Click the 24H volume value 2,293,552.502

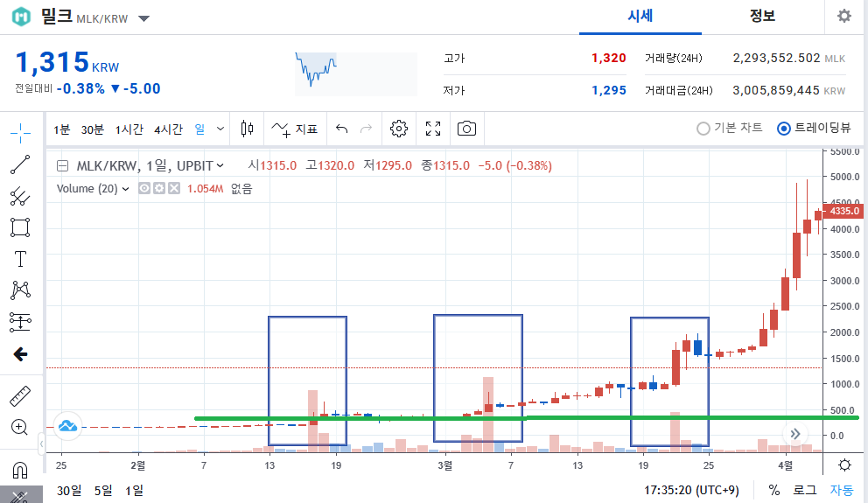(x=776, y=58)
